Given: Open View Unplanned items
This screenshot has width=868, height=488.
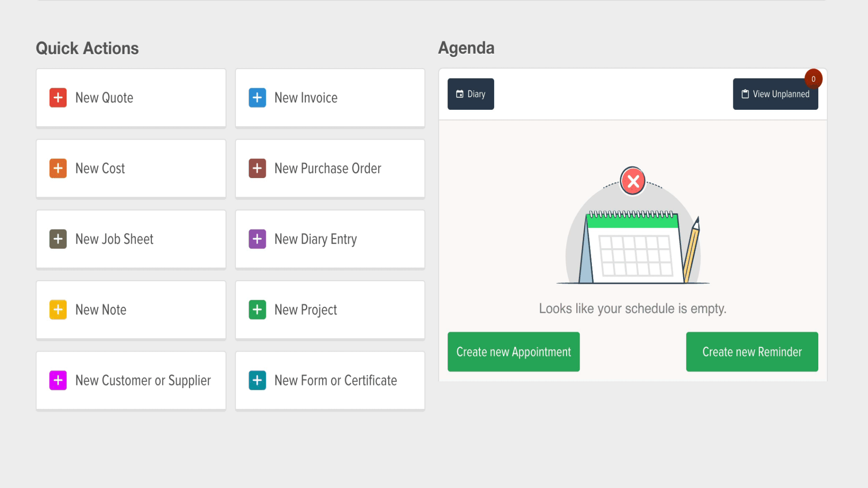Looking at the screenshot, I should 775,94.
